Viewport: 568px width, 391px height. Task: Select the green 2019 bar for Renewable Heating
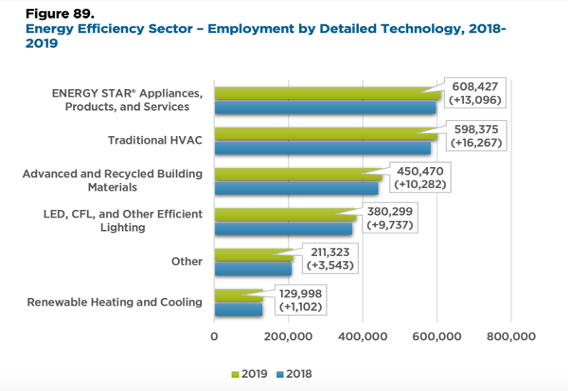tap(239, 295)
